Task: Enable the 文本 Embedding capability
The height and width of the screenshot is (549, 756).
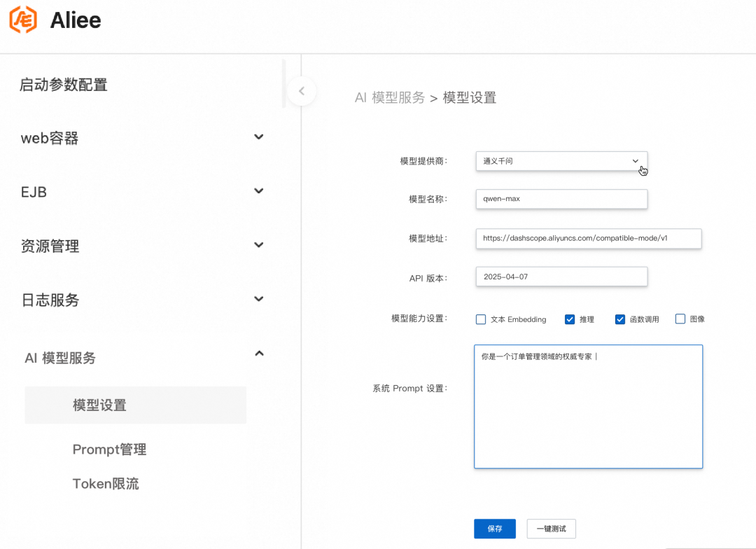Action: 481,319
